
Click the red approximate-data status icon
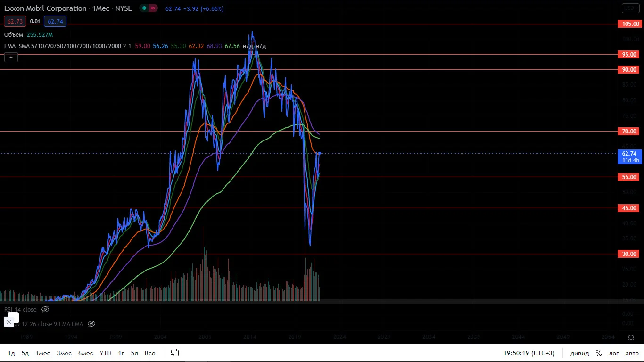[154, 8]
